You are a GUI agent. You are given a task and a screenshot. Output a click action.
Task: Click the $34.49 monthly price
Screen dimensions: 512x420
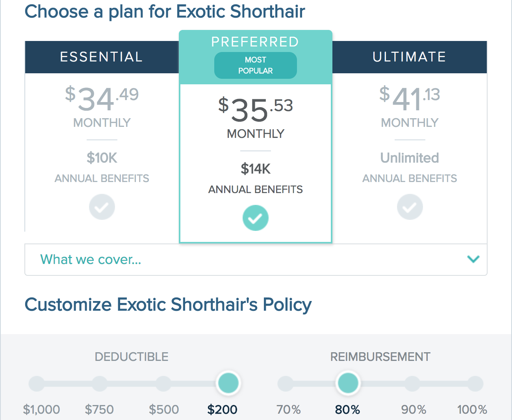tap(102, 98)
